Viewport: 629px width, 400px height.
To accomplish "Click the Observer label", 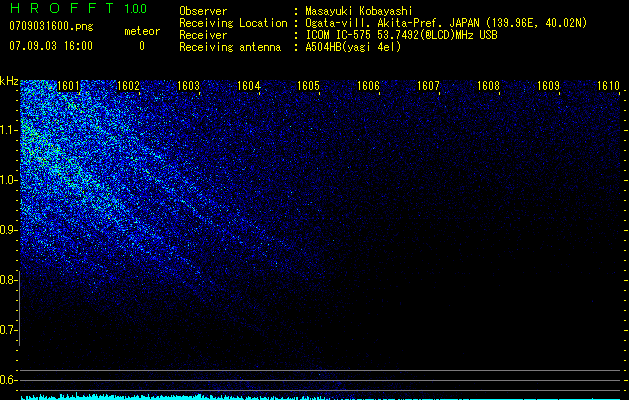I will tap(203, 11).
